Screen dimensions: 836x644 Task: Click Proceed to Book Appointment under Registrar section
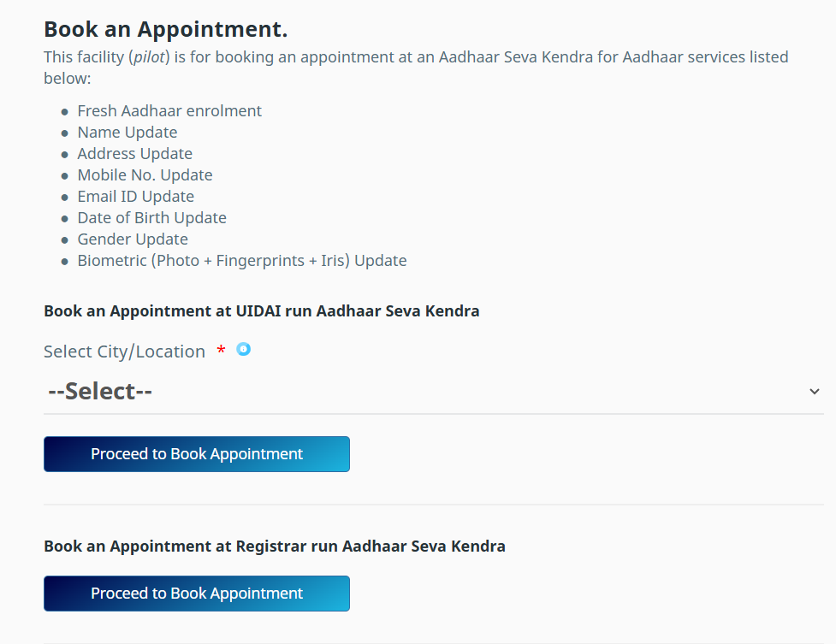pyautogui.click(x=197, y=594)
